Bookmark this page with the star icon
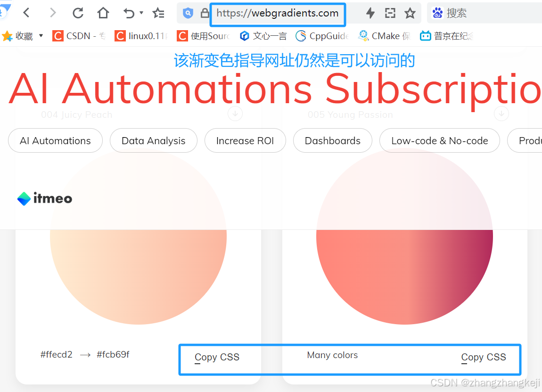Image resolution: width=542 pixels, height=392 pixels. click(x=410, y=13)
